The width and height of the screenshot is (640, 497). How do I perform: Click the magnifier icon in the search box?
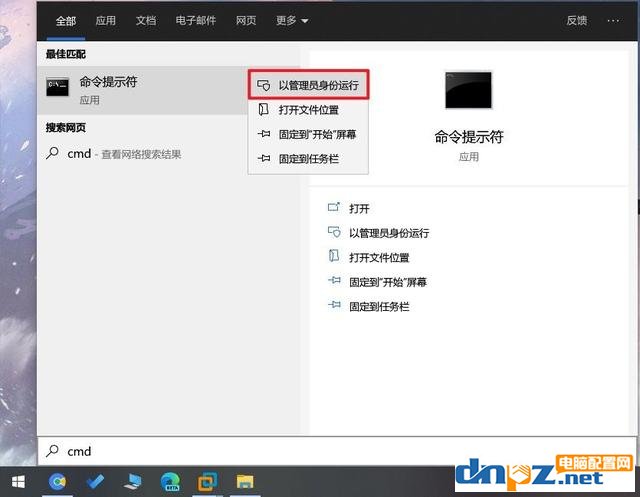click(52, 450)
